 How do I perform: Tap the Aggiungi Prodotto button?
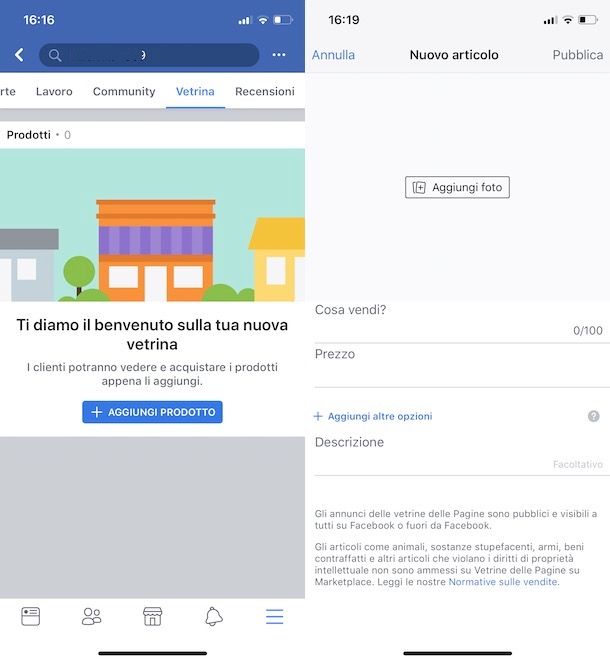coord(152,412)
